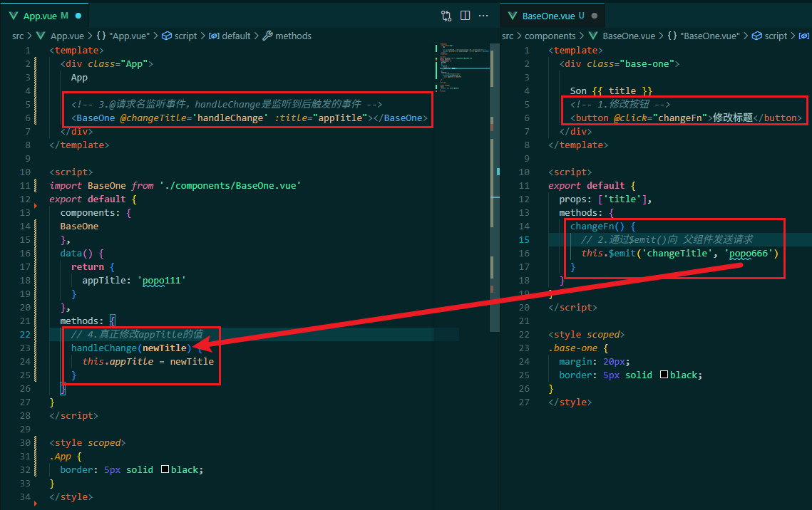Open script breadcrumb in App.vue pane
Screen dimensions: 812x510
[x=180, y=36]
